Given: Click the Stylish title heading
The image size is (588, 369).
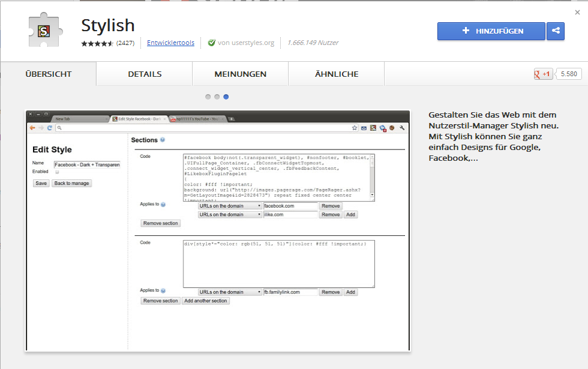Looking at the screenshot, I should point(108,26).
